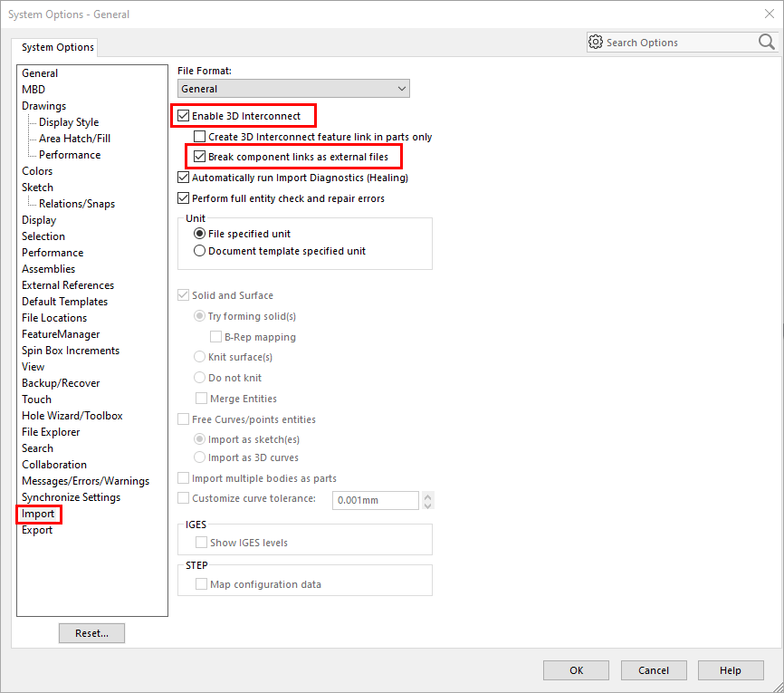Check Map configuration data box
784x693 pixels.
click(x=202, y=584)
